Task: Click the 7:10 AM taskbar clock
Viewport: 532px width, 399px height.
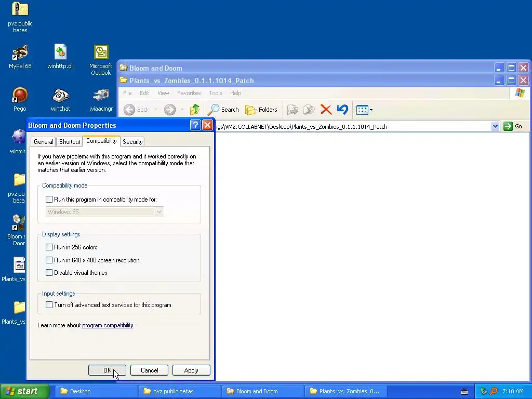Action: [513, 391]
